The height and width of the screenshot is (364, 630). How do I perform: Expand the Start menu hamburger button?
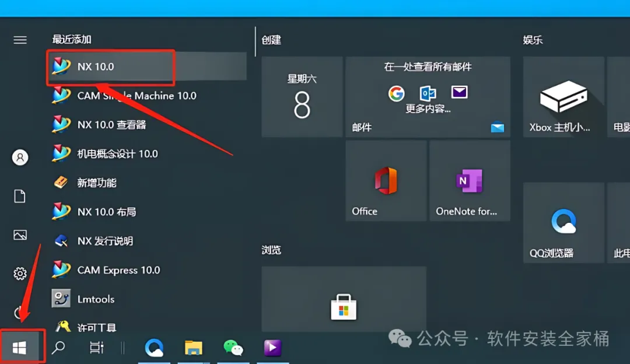point(20,40)
